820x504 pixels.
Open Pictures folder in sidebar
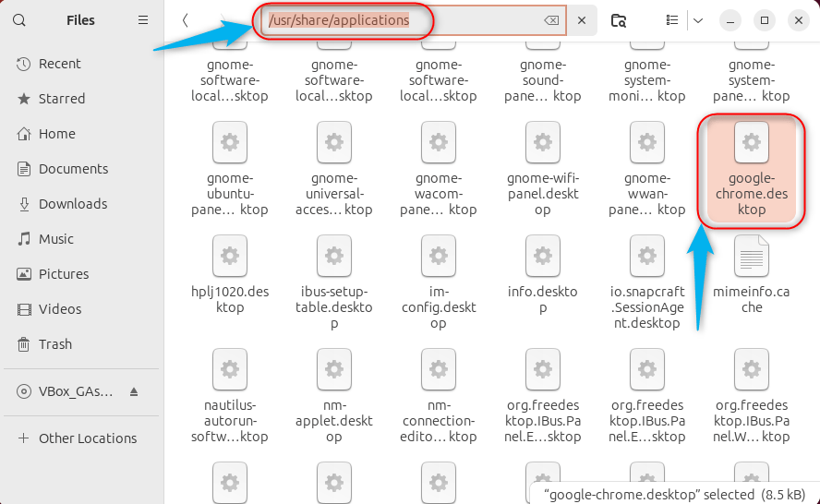pyautogui.click(x=81, y=274)
